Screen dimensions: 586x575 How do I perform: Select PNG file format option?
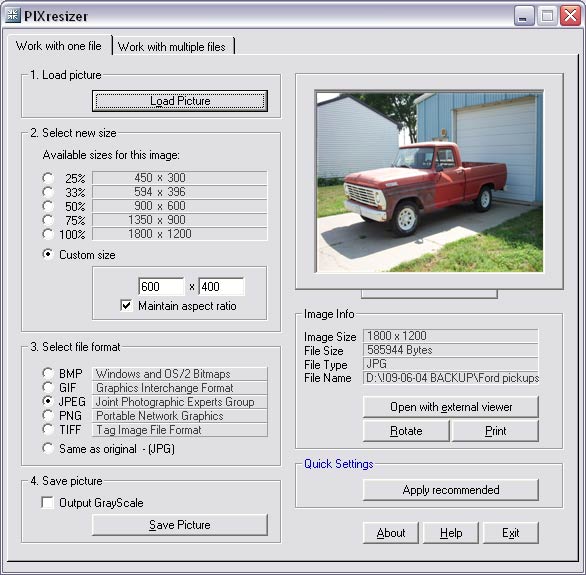click(48, 415)
